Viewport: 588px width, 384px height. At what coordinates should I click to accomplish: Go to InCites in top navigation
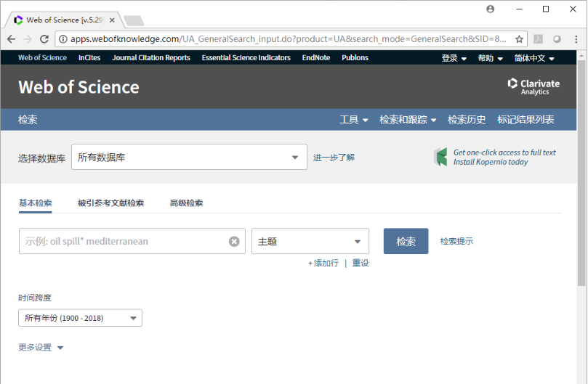point(89,57)
